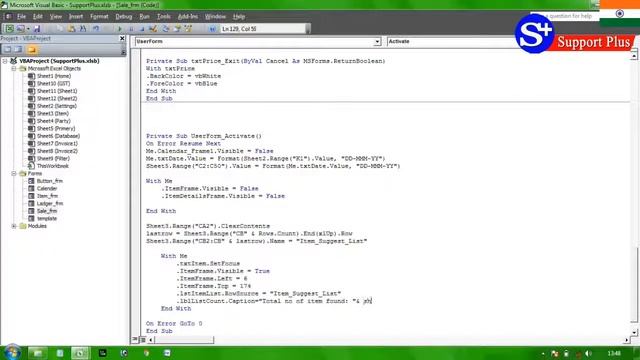Screen dimensions: 640x360
Task: Click the Reset stop icon
Action: pyautogui.click(x=142, y=29)
